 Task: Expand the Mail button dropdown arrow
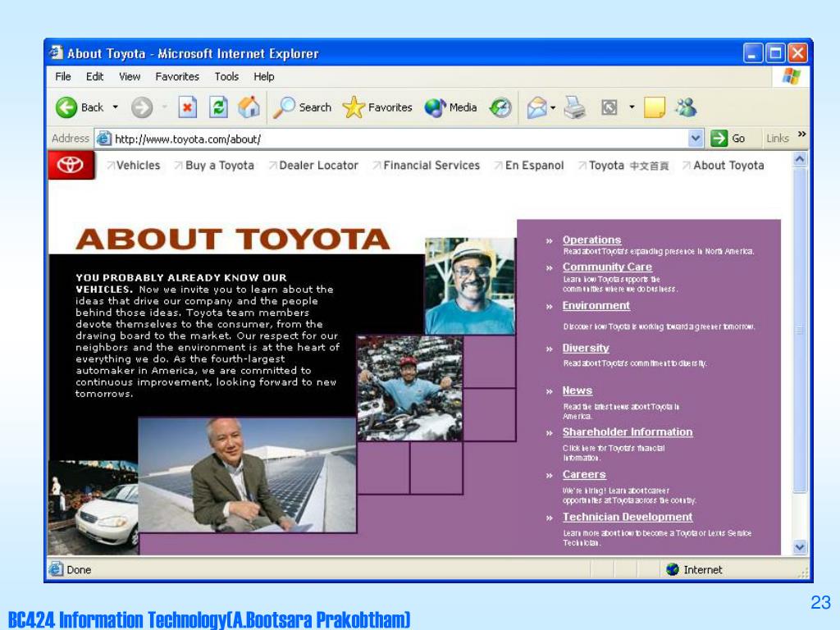(x=553, y=107)
